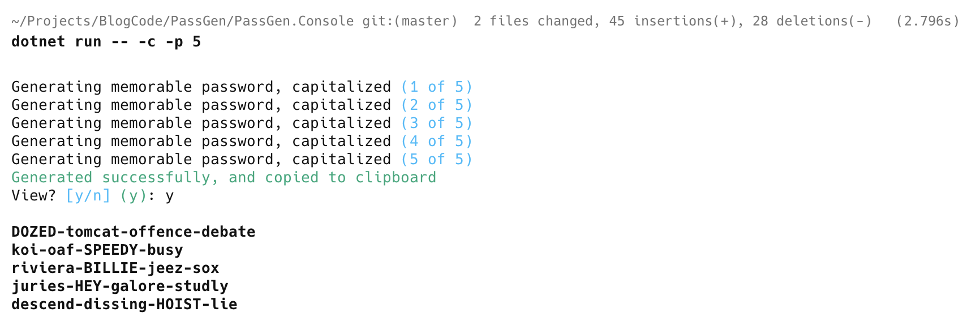Click the password riviera-BILLIE-jeez-sox
The width and height of the screenshot is (980, 325).
tap(115, 268)
